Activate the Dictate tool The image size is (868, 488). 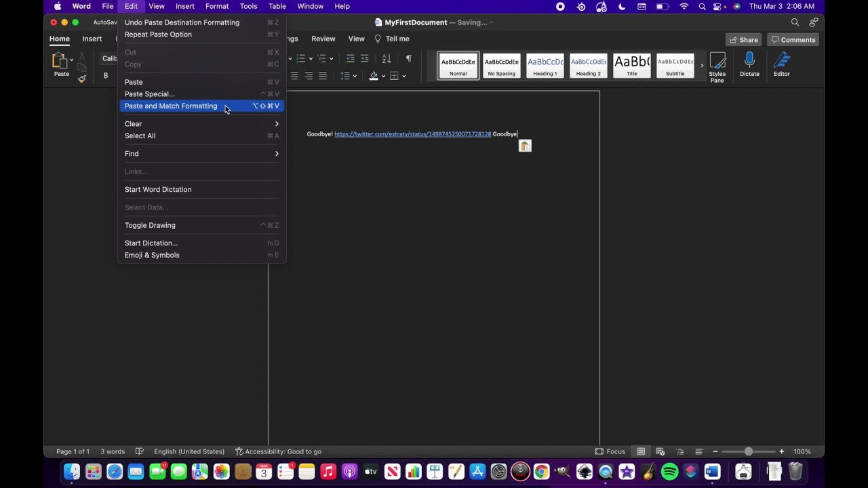(749, 65)
